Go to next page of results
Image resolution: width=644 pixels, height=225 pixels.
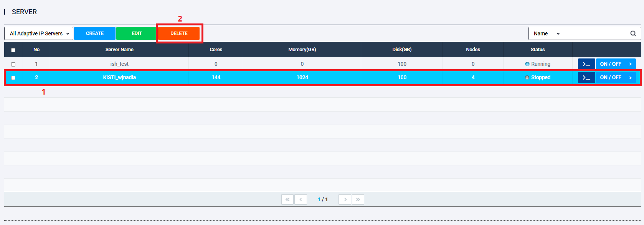coord(345,199)
